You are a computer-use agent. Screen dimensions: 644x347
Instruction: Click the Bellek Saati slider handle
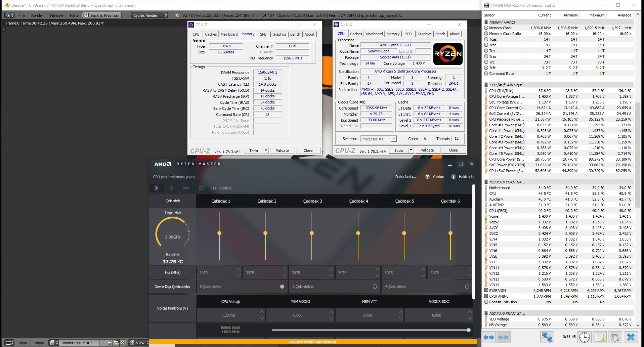pos(468,330)
